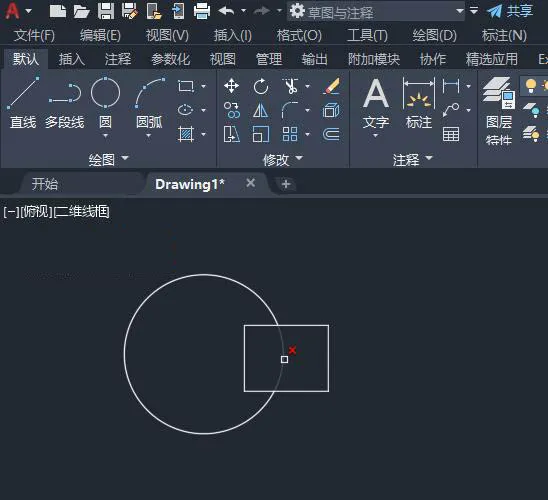Toggle the layer light bulb on/off icon
The height and width of the screenshot is (500, 548).
pos(531,85)
